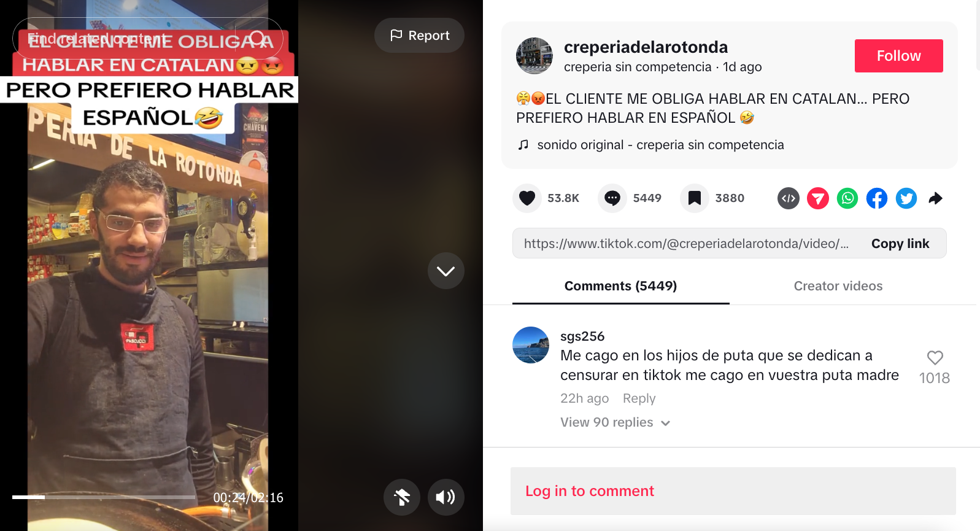
Task: Expand View 90 replies
Action: [615, 422]
